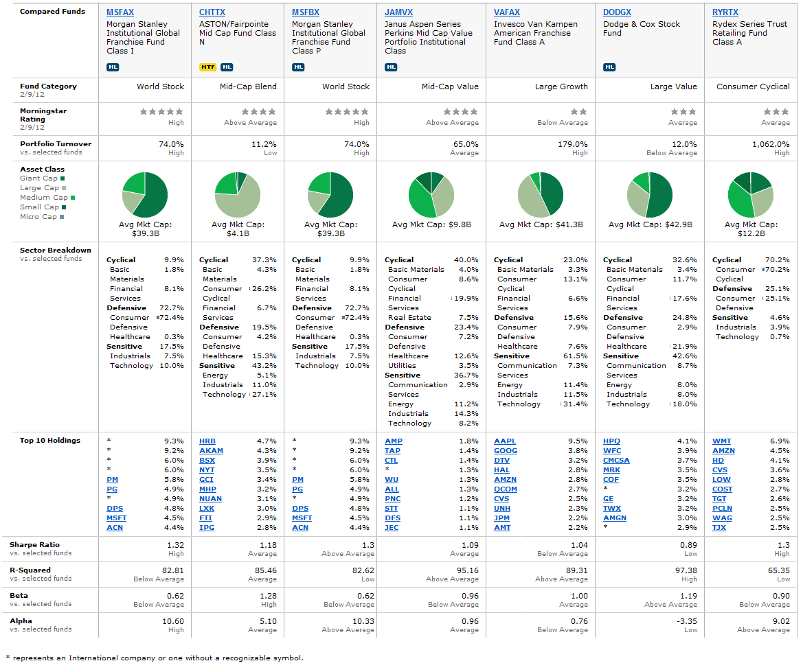Click the NL badge under MSFAX fund
This screenshot has height=672, width=803.
click(x=113, y=67)
